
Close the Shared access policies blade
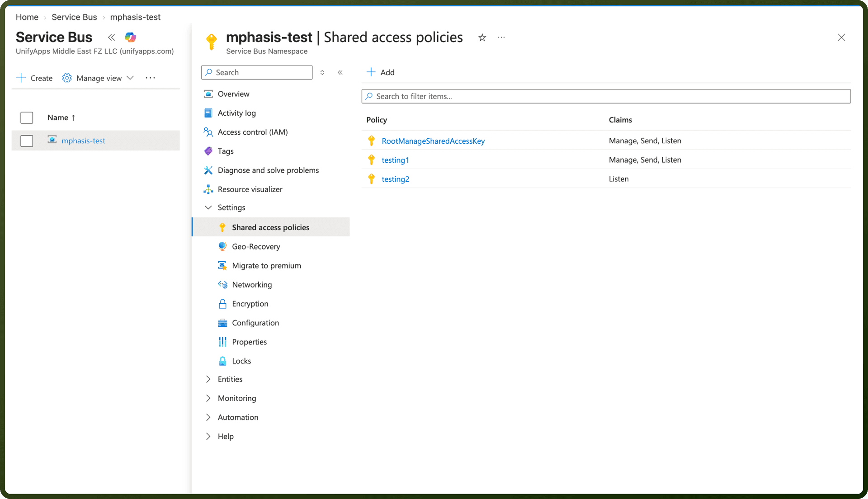[841, 38]
